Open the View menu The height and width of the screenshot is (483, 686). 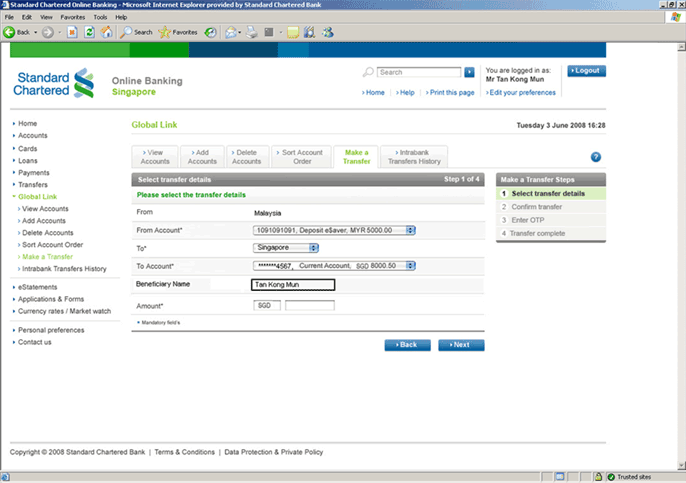[x=46, y=17]
